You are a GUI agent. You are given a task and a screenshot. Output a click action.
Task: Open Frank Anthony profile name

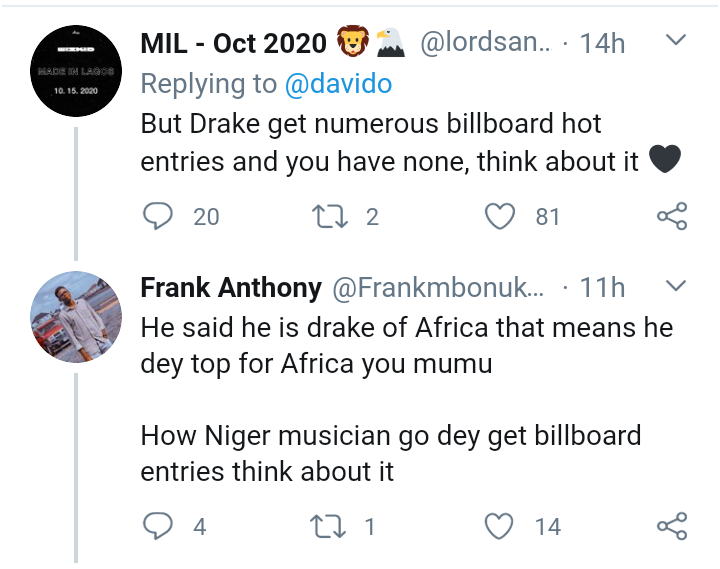point(231,288)
